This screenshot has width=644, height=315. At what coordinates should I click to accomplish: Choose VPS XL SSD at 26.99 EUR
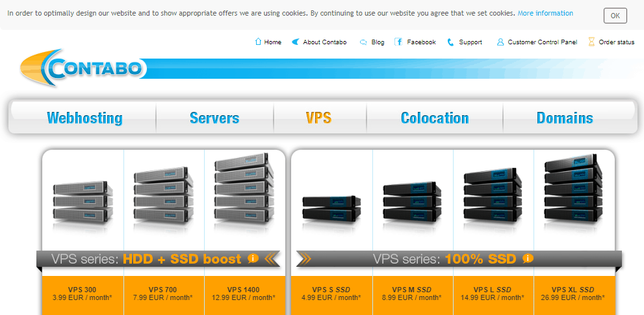point(573,294)
